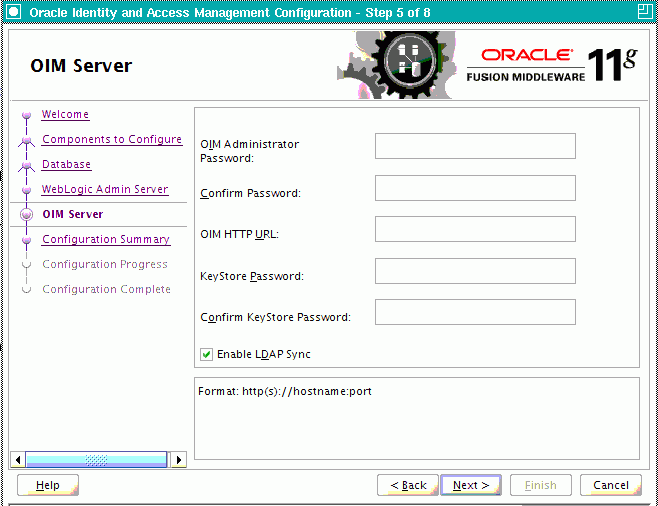Click the left arrow of navigation scrollbar
Viewport: 658px width, 506px height.
(17, 459)
